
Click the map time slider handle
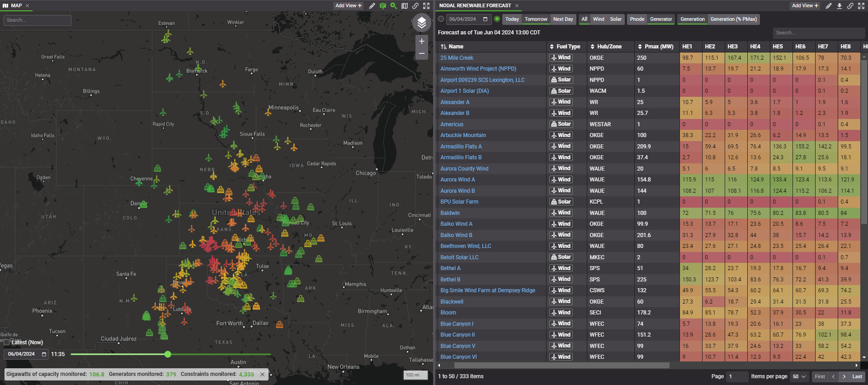168,354
